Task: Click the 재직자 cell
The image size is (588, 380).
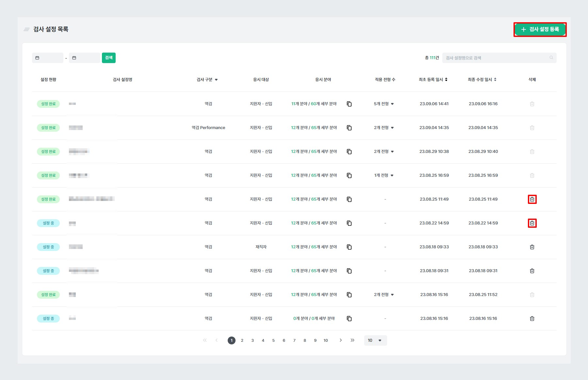Action: 261,247
